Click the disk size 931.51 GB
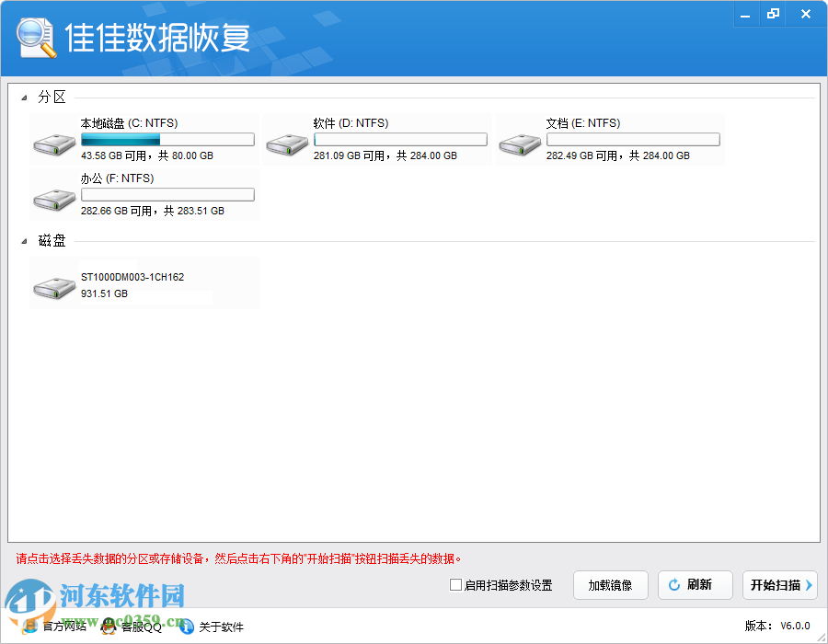Screen dimensions: 828x644 point(104,293)
